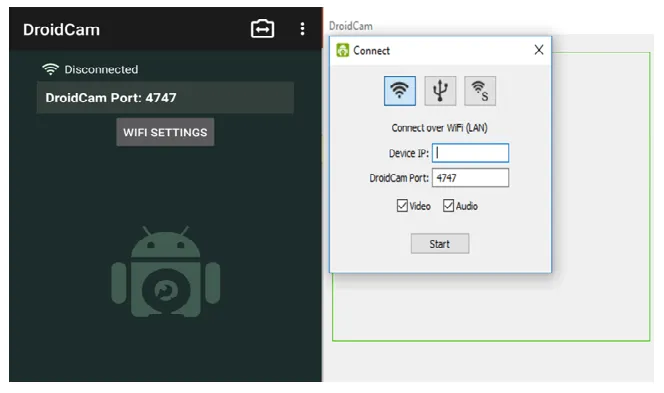Tap the DroidCam title in the app bar
664x393 pixels.
point(61,30)
